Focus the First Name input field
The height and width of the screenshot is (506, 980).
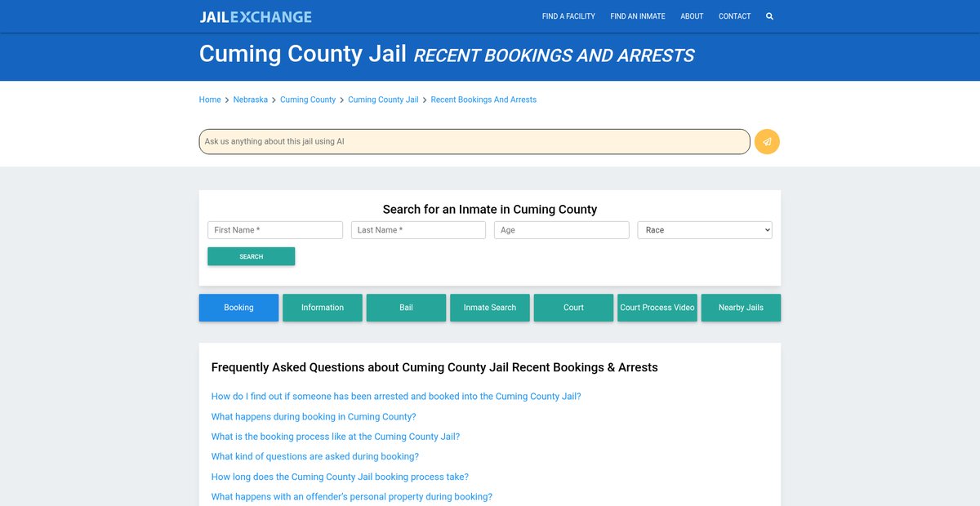click(275, 230)
